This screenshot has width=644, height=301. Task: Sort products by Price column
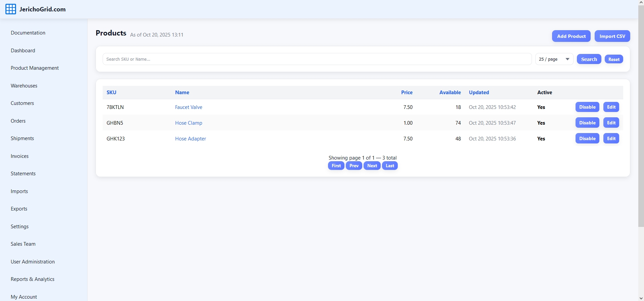point(407,93)
